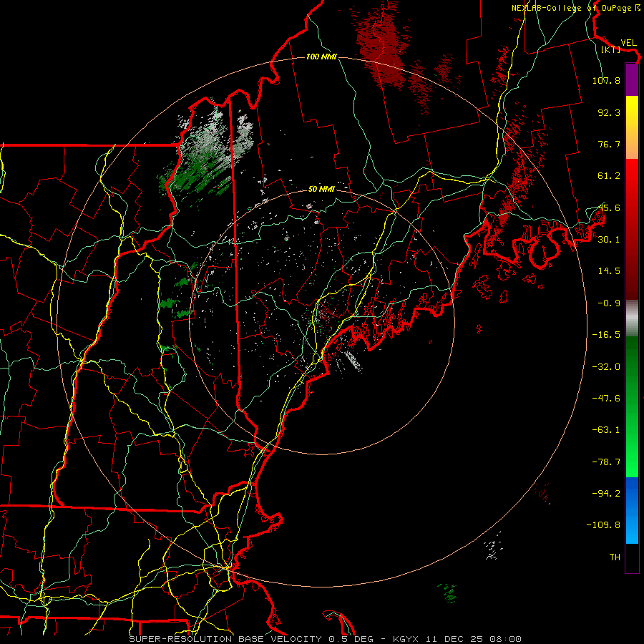Click the 76.7 legend value

[609, 144]
